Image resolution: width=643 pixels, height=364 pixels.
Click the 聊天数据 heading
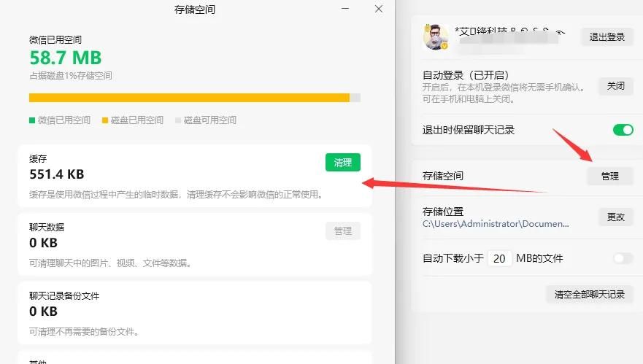[x=47, y=227]
